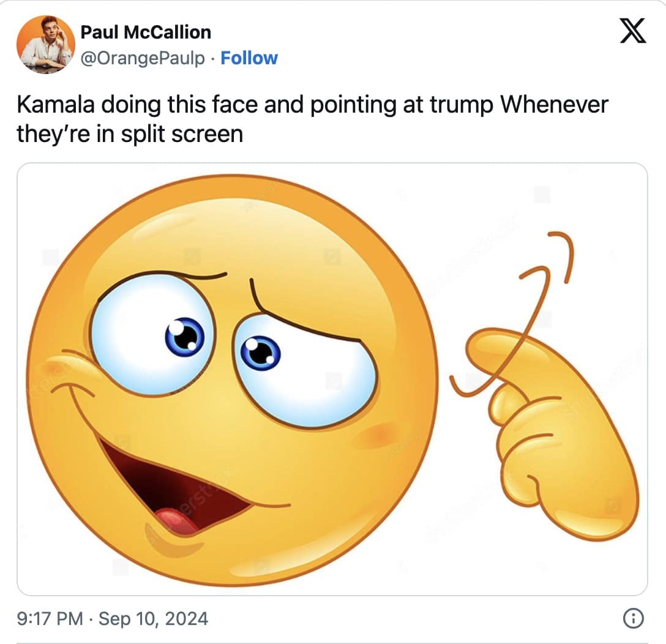Image resolution: width=666 pixels, height=644 pixels.
Task: Click the display name Paul McCallion
Action: 146,32
